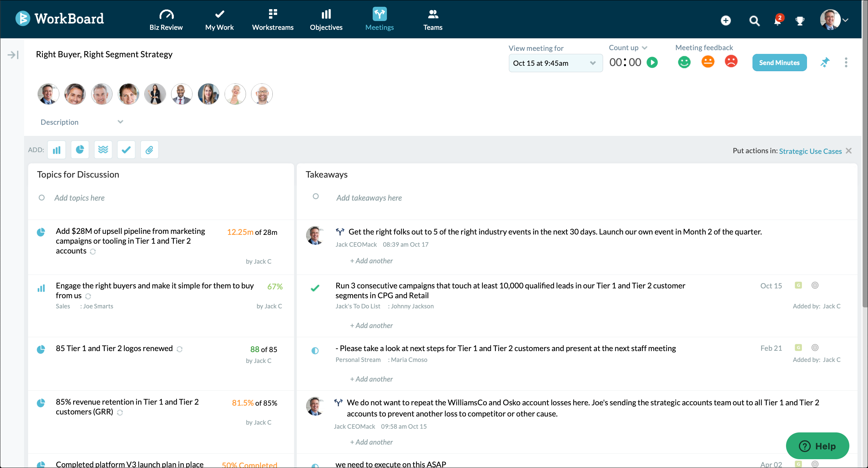This screenshot has width=868, height=468.
Task: Open the three-dot more options menu
Action: (x=846, y=62)
